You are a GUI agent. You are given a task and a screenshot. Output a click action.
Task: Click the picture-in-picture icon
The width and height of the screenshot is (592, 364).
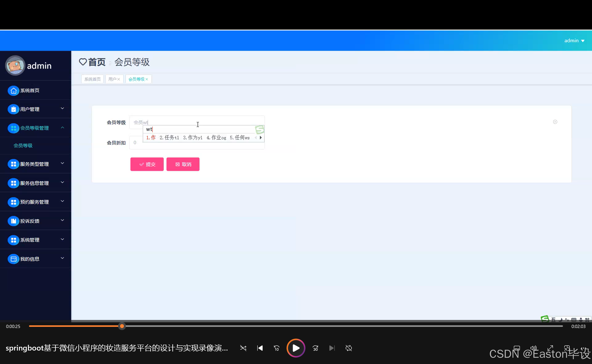point(567,348)
